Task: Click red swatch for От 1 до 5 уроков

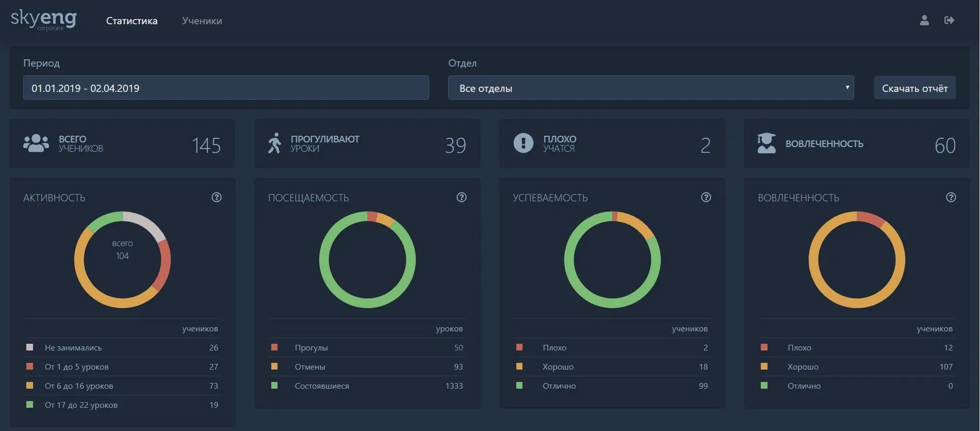Action: [30, 366]
